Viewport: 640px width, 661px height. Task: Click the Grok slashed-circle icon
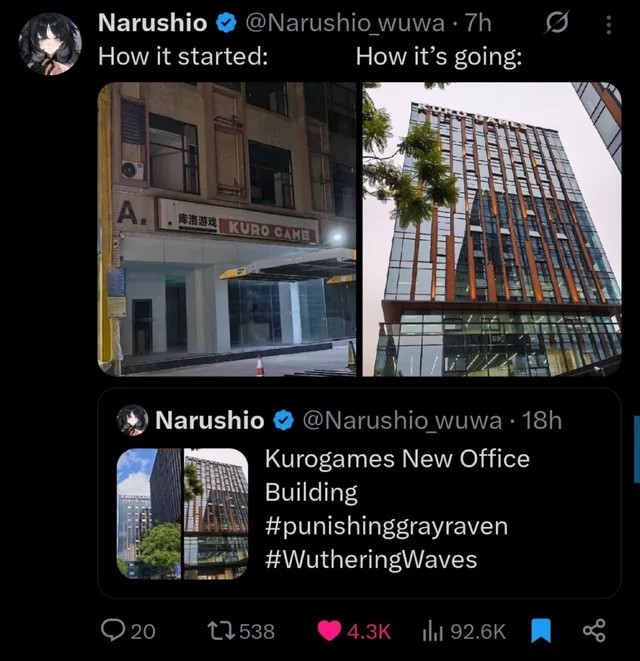tap(557, 22)
